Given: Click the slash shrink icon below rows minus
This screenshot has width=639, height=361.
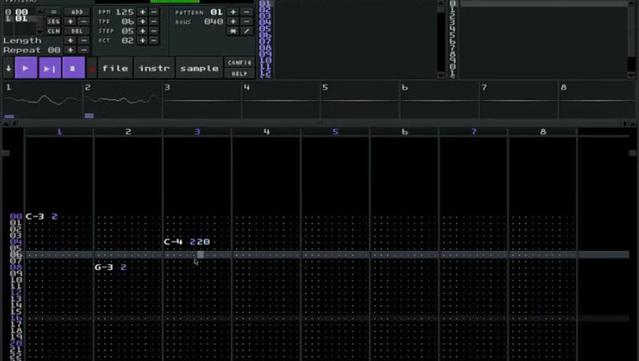Looking at the screenshot, I should tap(247, 31).
